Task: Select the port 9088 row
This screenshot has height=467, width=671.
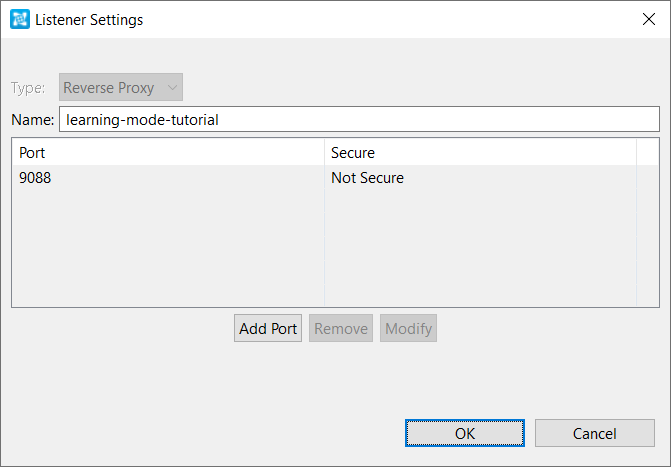Action: pyautogui.click(x=335, y=178)
